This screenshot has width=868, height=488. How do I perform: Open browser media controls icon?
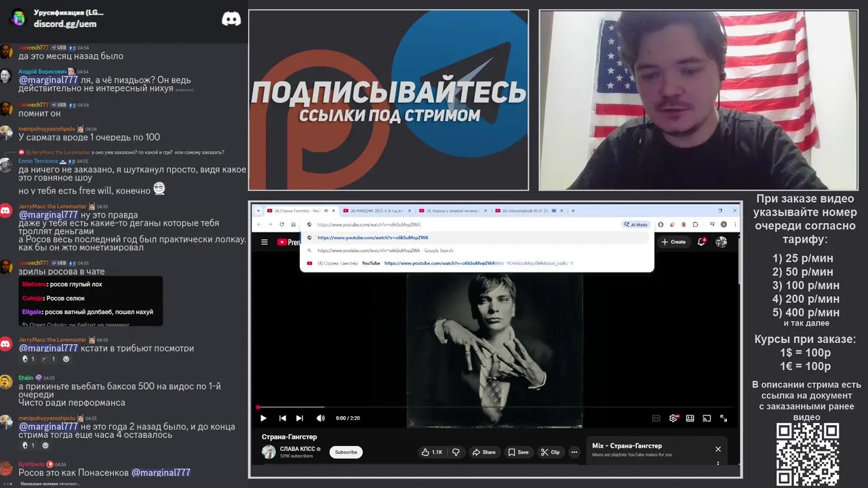point(713,224)
